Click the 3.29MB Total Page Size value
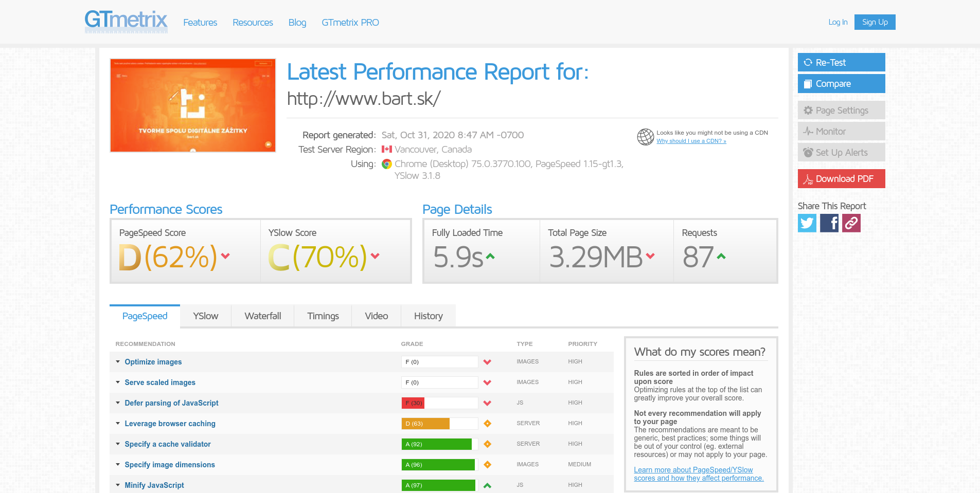This screenshot has height=493, width=980. pyautogui.click(x=596, y=257)
